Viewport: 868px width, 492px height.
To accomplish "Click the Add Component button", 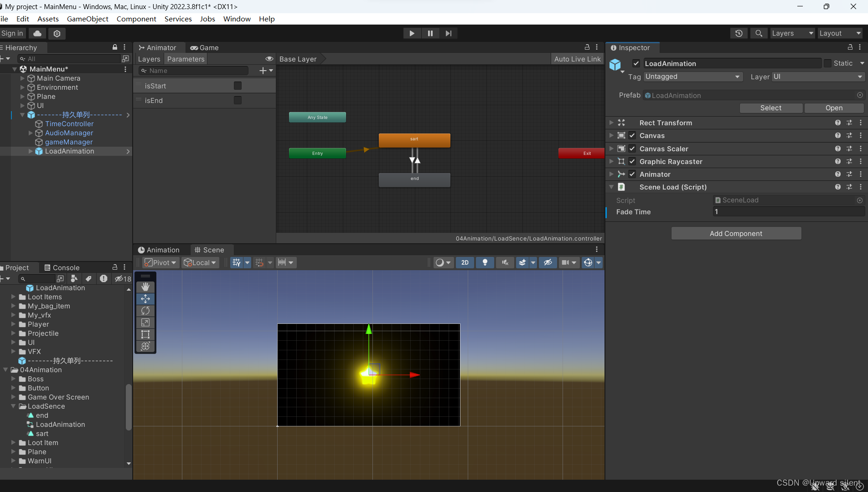I will click(x=735, y=233).
